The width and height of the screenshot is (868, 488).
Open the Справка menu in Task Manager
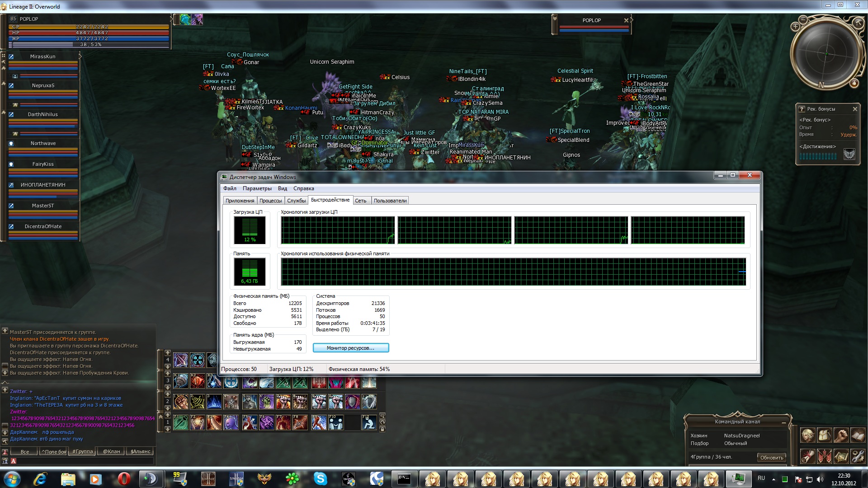tap(303, 188)
